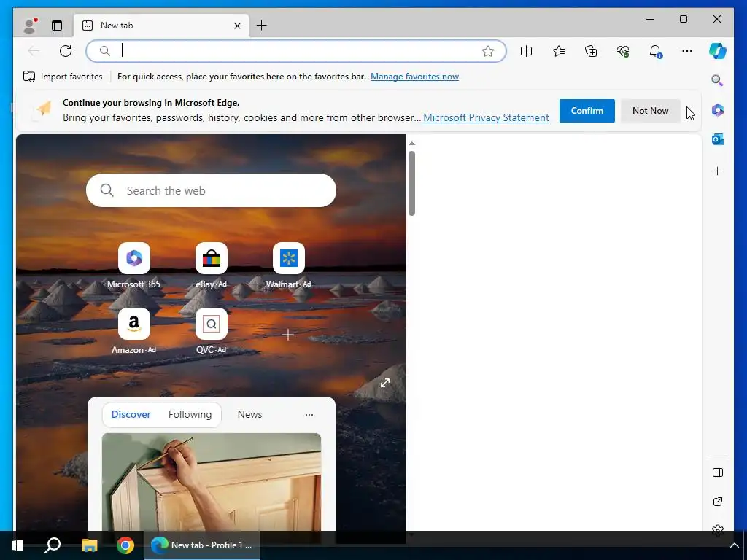The image size is (747, 560).
Task: Select Edge New tab taskbar button
Action: point(202,545)
